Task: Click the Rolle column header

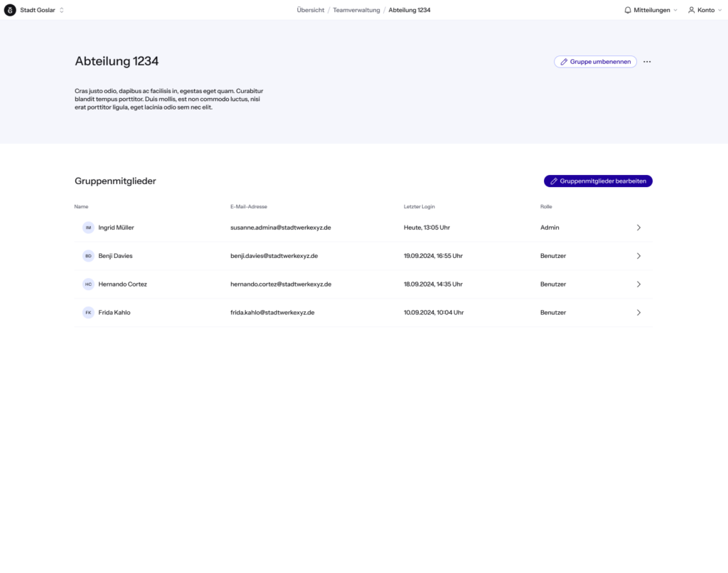Action: 546,207
